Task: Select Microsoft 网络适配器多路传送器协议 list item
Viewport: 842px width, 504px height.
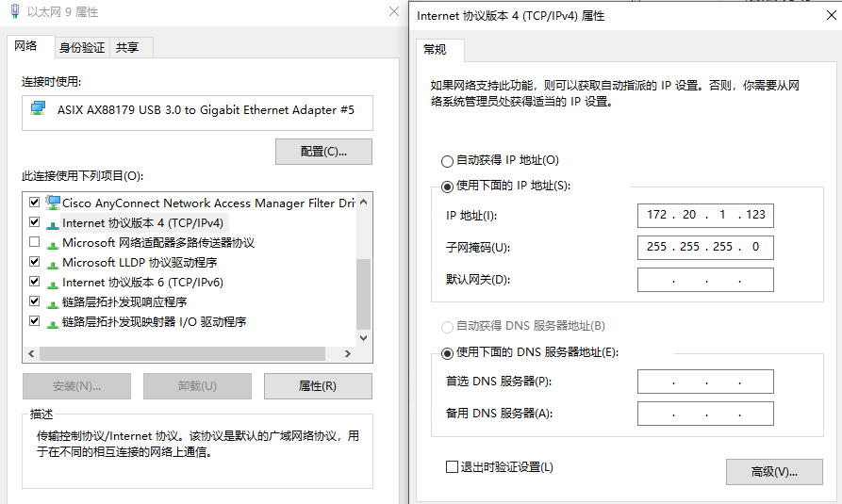Action: click(x=158, y=243)
